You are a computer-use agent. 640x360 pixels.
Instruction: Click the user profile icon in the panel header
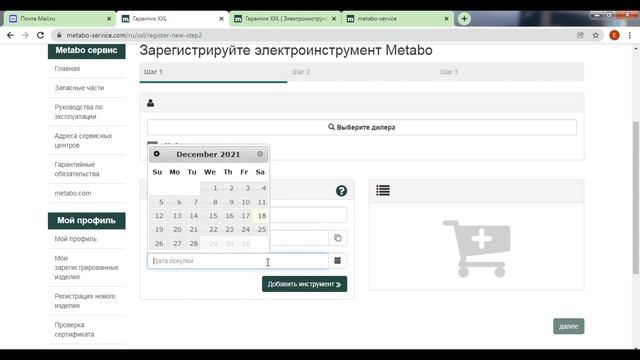click(x=151, y=103)
